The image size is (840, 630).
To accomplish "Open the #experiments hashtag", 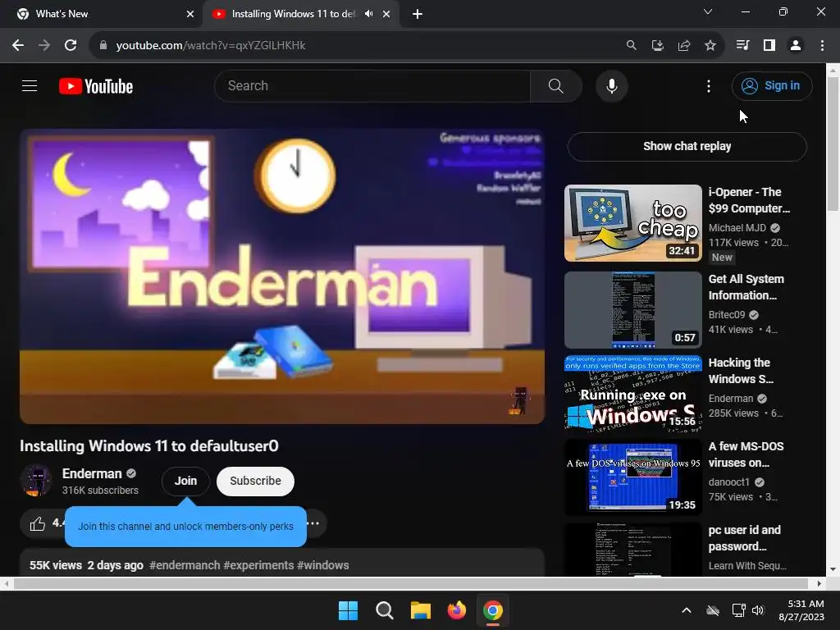I will [258, 565].
